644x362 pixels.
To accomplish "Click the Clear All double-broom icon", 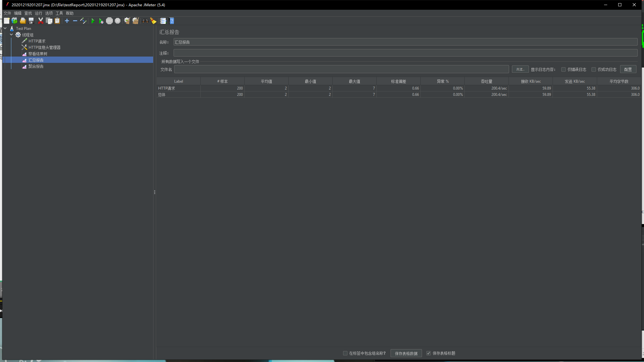I will click(x=135, y=21).
